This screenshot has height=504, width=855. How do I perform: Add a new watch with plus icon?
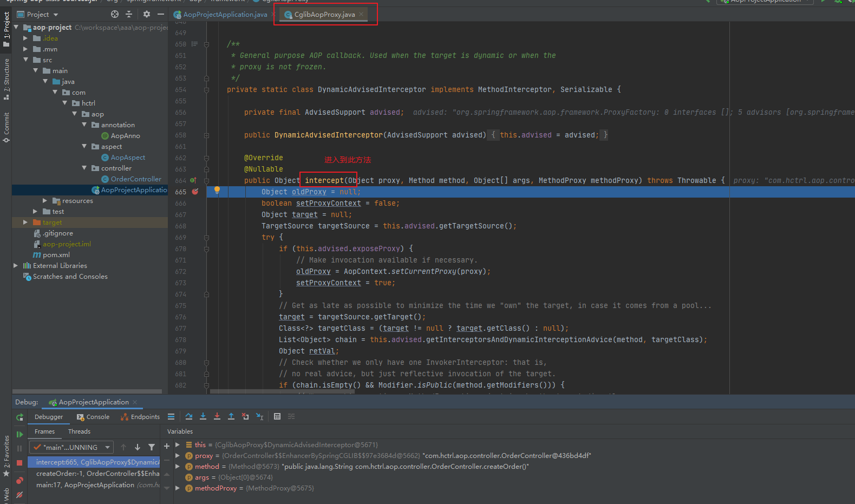pyautogui.click(x=167, y=446)
